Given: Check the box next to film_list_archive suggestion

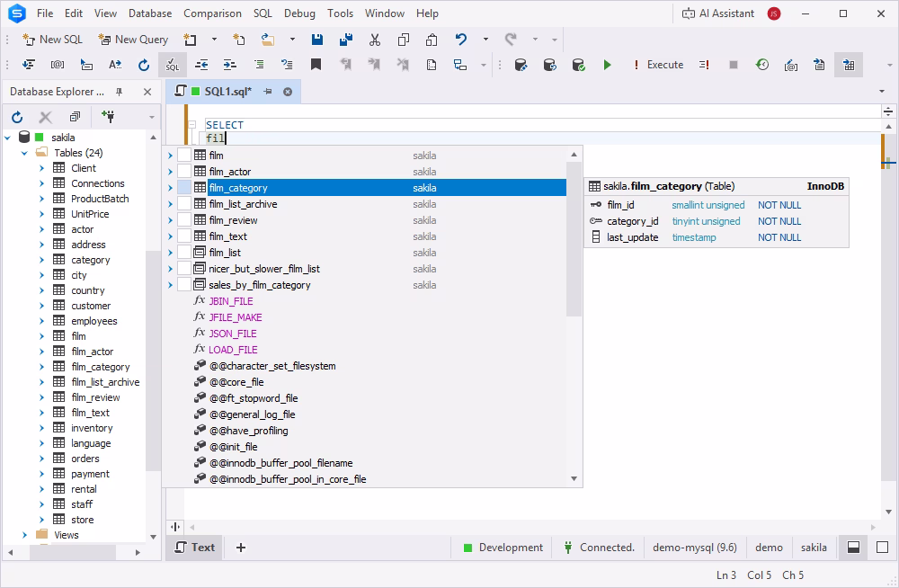Looking at the screenshot, I should click(x=184, y=204).
